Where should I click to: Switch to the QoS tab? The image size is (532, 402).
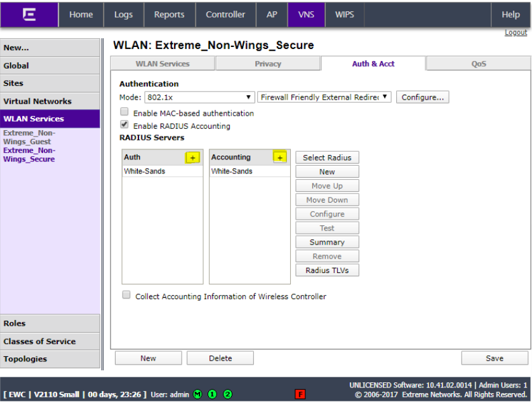point(479,64)
